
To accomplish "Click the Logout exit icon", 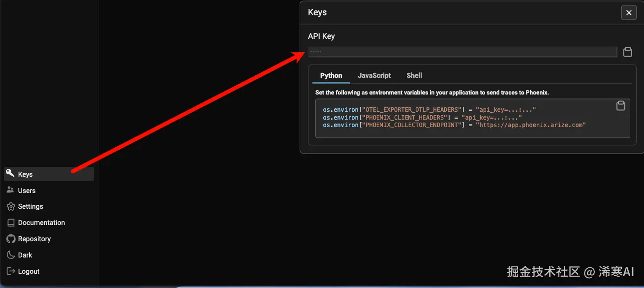I will 10,271.
